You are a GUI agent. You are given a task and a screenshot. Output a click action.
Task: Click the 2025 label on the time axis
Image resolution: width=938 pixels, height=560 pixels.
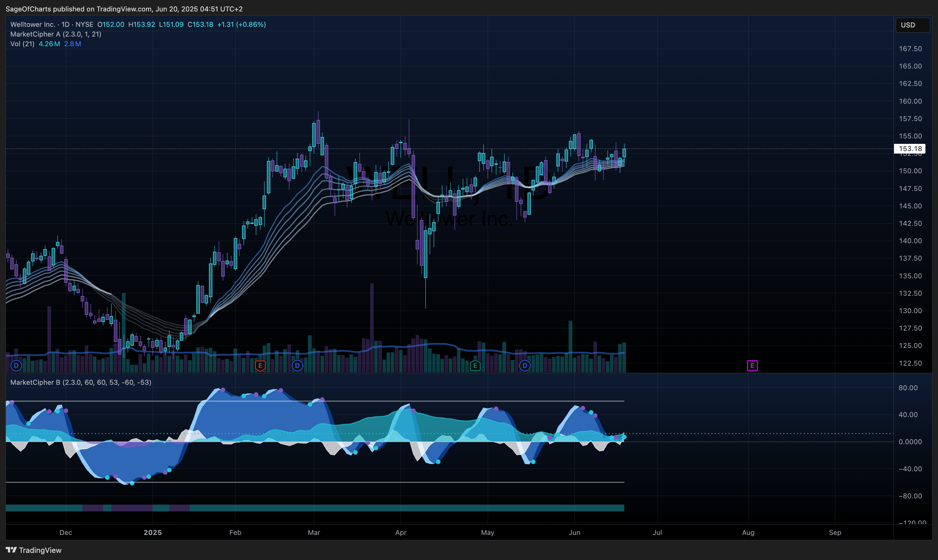coord(153,532)
